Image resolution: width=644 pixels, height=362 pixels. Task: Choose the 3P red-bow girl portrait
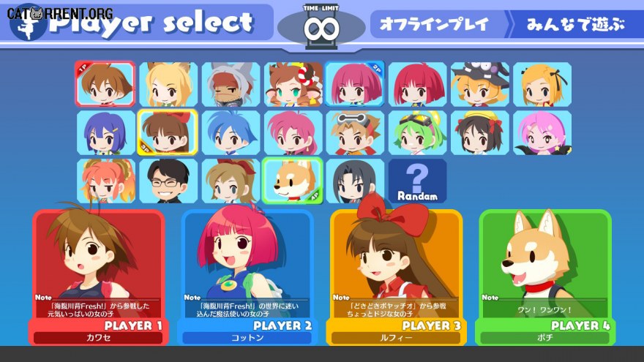point(168,132)
